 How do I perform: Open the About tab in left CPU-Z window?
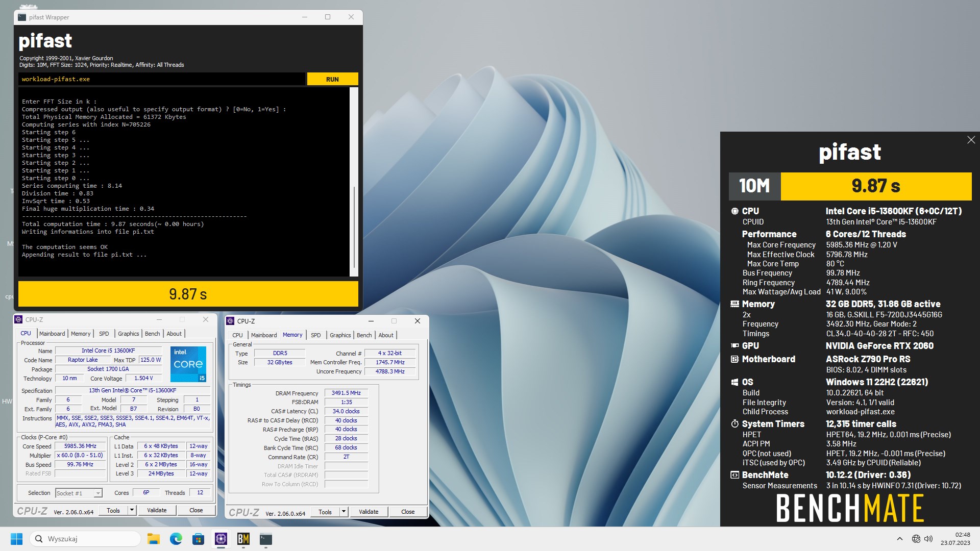174,334
